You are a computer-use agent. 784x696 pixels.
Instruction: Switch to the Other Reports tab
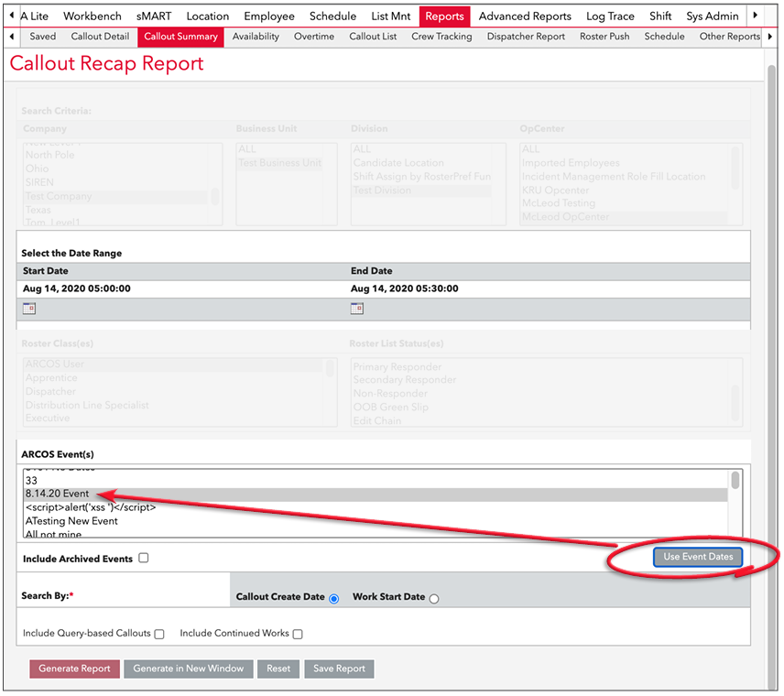pos(729,37)
